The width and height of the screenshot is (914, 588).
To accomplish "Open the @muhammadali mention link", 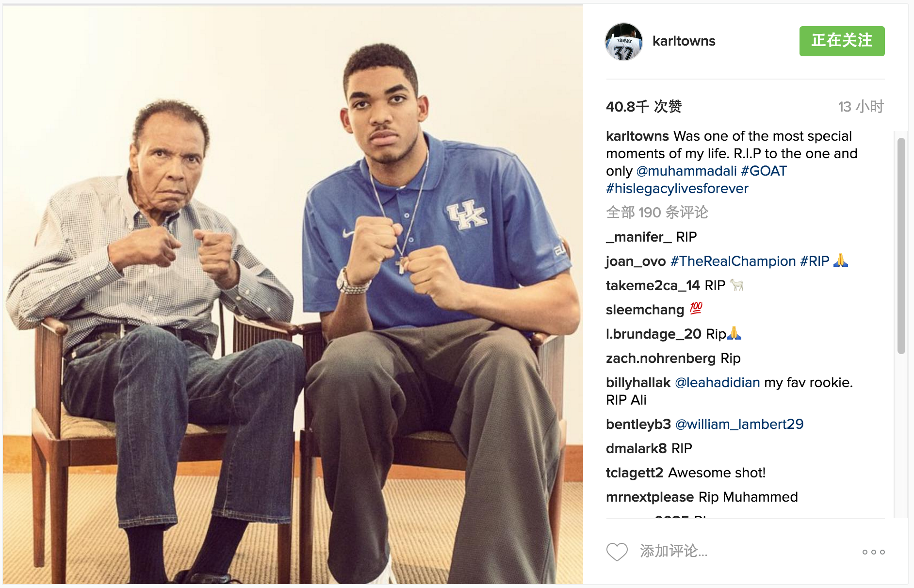I will tap(686, 171).
